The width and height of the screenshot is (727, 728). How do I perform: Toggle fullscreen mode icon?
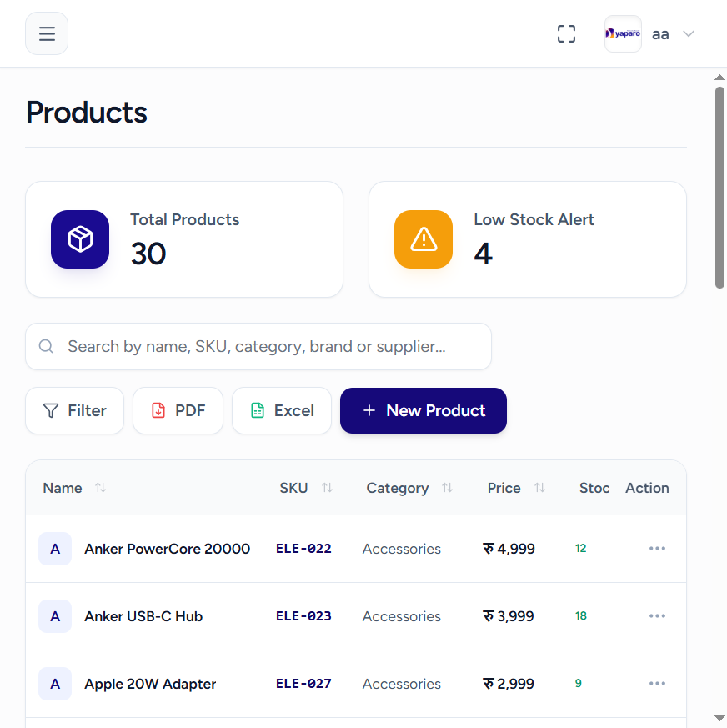[x=566, y=34]
